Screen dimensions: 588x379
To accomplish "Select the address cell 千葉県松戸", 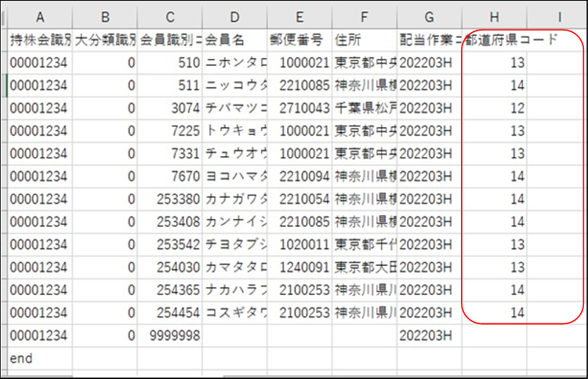I will (365, 108).
